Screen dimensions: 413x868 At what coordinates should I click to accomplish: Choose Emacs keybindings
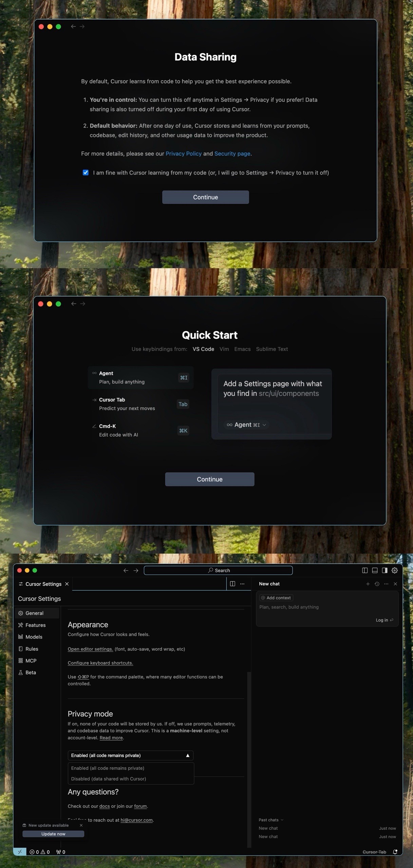click(x=242, y=349)
